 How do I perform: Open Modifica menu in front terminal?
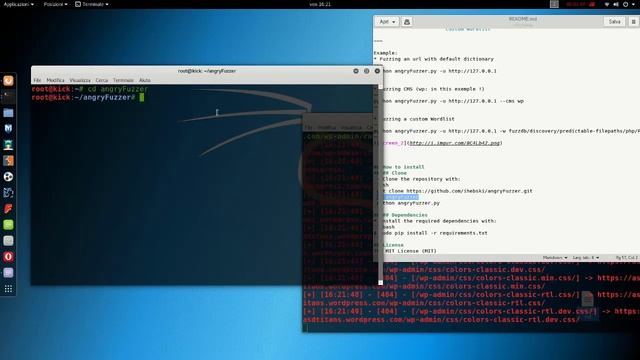click(55, 80)
